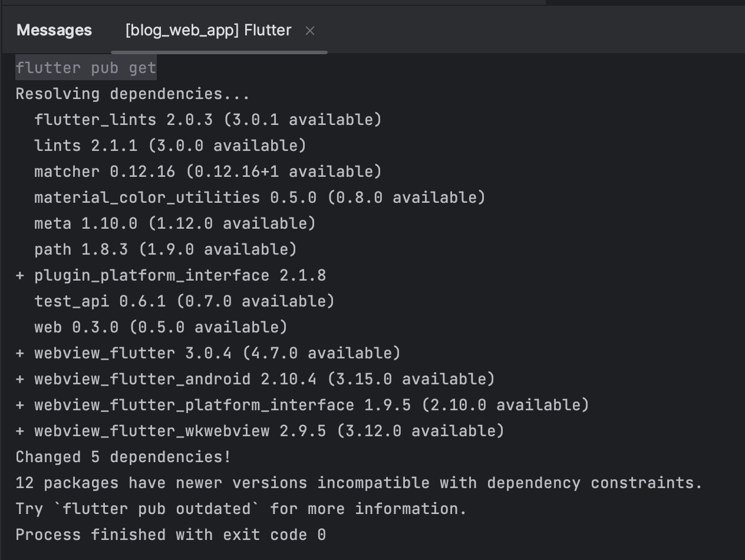Click the flutter_lints 2.0.3 line

[x=208, y=120]
